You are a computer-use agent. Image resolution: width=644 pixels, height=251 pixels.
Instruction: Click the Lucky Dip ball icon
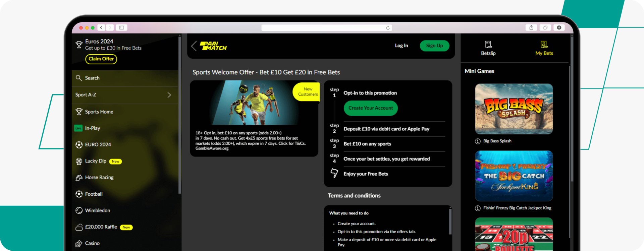[79, 161]
